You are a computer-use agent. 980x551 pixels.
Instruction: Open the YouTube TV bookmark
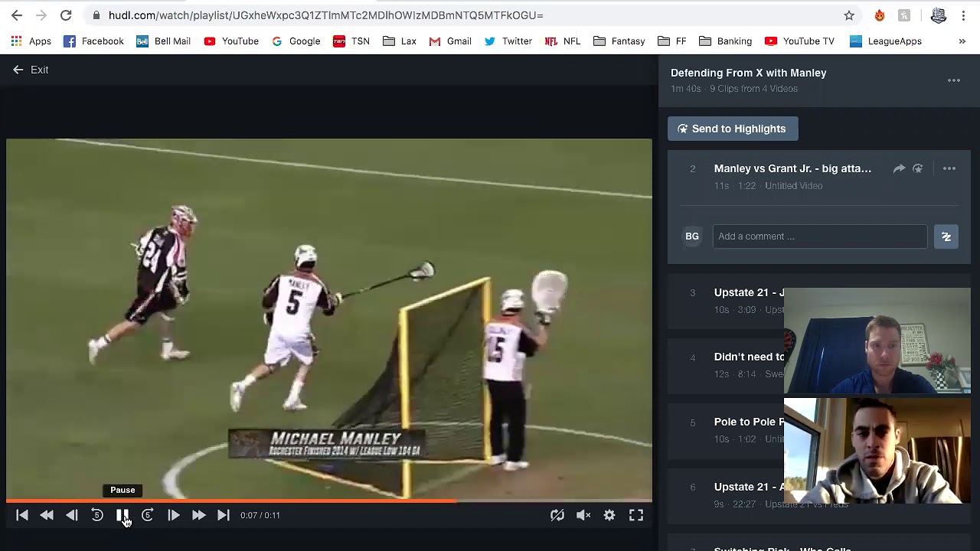click(799, 41)
